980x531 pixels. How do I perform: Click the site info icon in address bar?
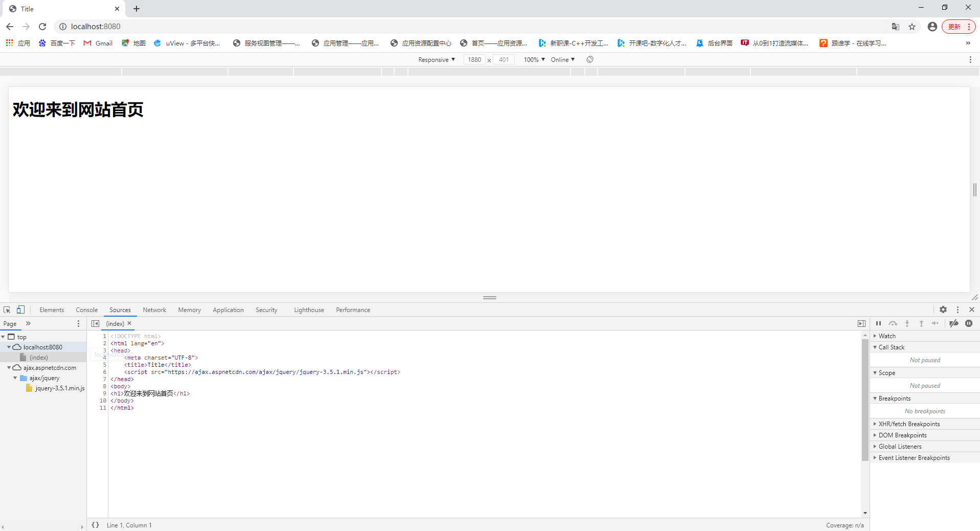62,27
